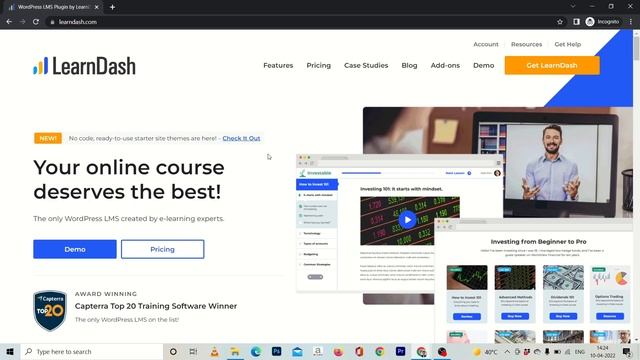
Task: Go back to previous page in browser
Action: tap(9, 22)
